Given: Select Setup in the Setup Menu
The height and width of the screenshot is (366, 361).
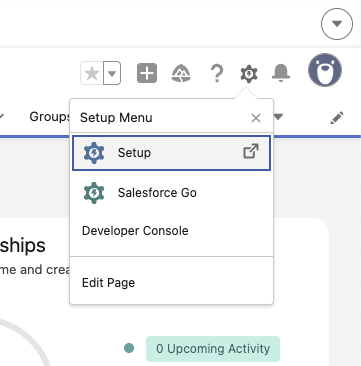Looking at the screenshot, I should pyautogui.click(x=171, y=153).
